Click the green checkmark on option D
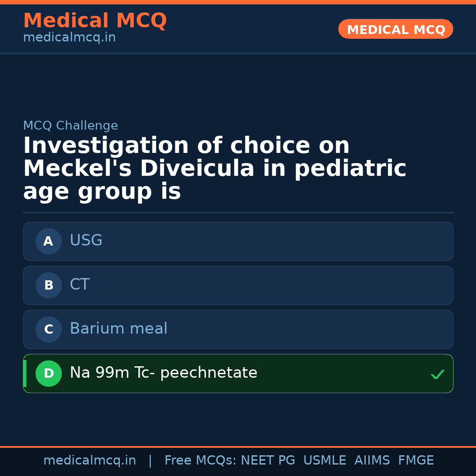This screenshot has height=476, width=476. pyautogui.click(x=437, y=375)
